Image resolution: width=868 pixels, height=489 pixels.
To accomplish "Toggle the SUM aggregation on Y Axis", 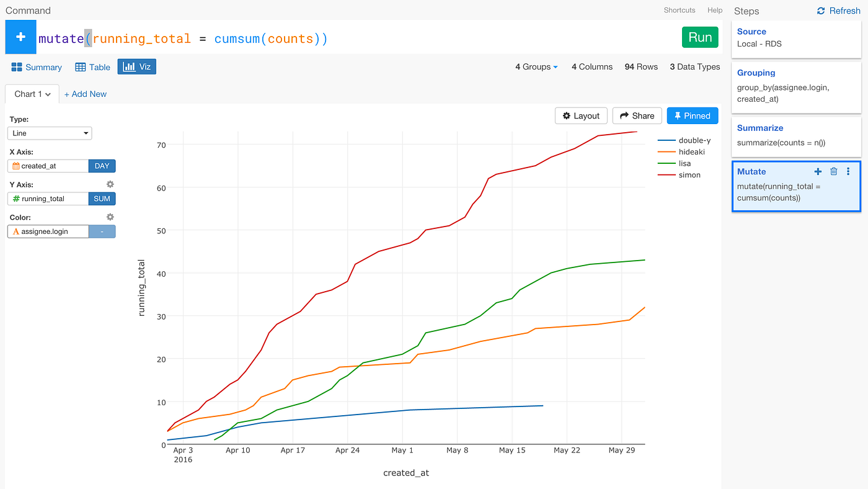I will [x=102, y=199].
